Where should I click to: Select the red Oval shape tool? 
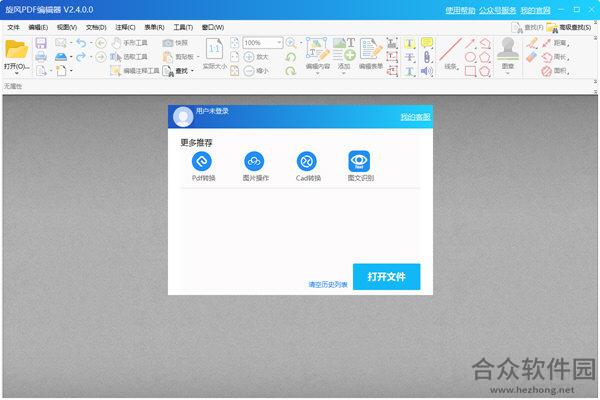(x=470, y=57)
